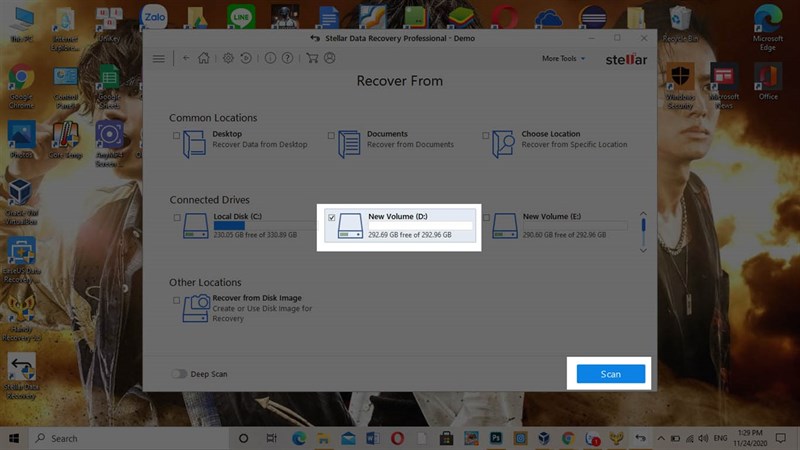
Task: Click the volume speaker tray icon
Action: pyautogui.click(x=704, y=438)
